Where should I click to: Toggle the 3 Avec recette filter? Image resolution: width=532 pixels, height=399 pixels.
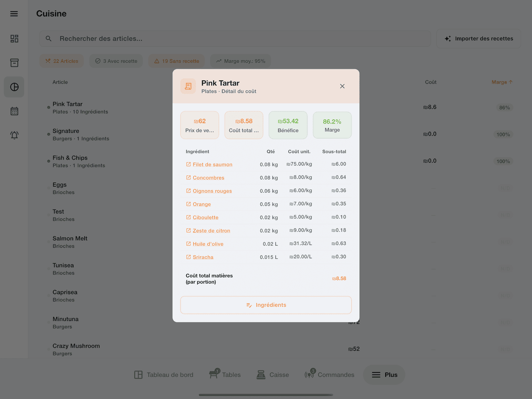[x=116, y=61]
